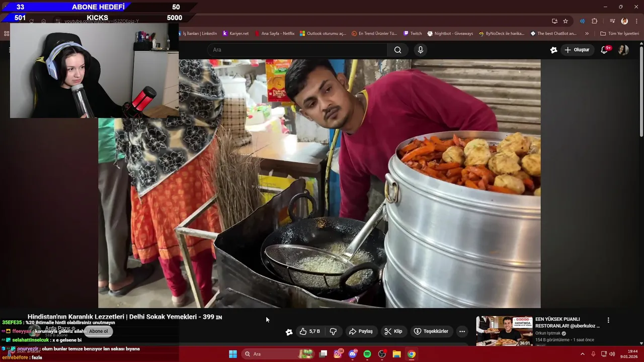The width and height of the screenshot is (644, 362).
Task: Open YouTube notifications bell
Action: [x=605, y=50]
